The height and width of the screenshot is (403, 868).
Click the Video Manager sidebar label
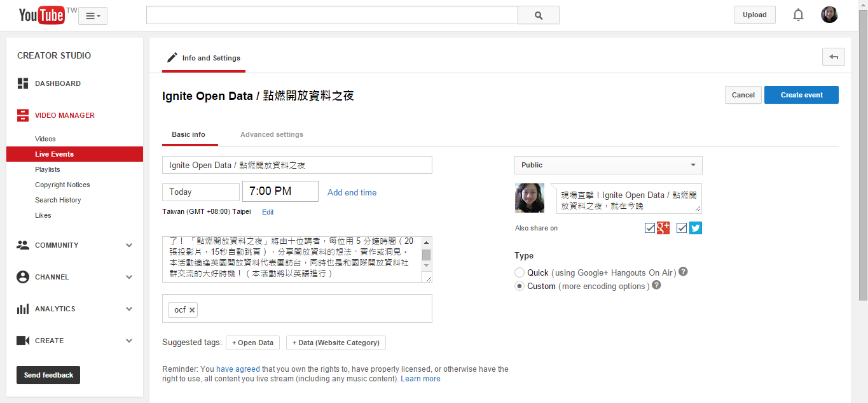[x=65, y=115]
